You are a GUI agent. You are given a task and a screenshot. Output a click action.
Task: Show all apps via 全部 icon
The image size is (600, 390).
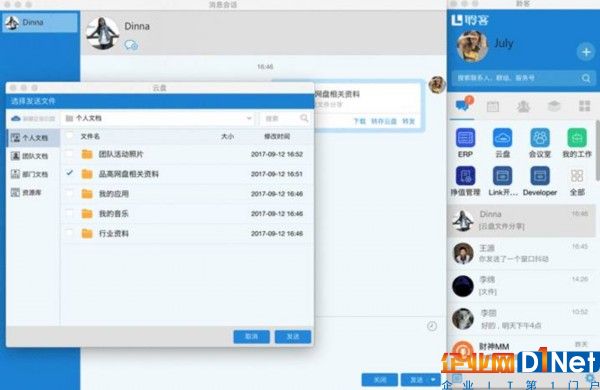(x=577, y=176)
